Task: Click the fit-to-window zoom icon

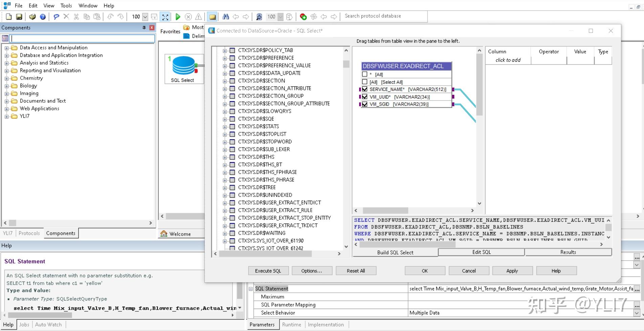Action: [x=165, y=17]
